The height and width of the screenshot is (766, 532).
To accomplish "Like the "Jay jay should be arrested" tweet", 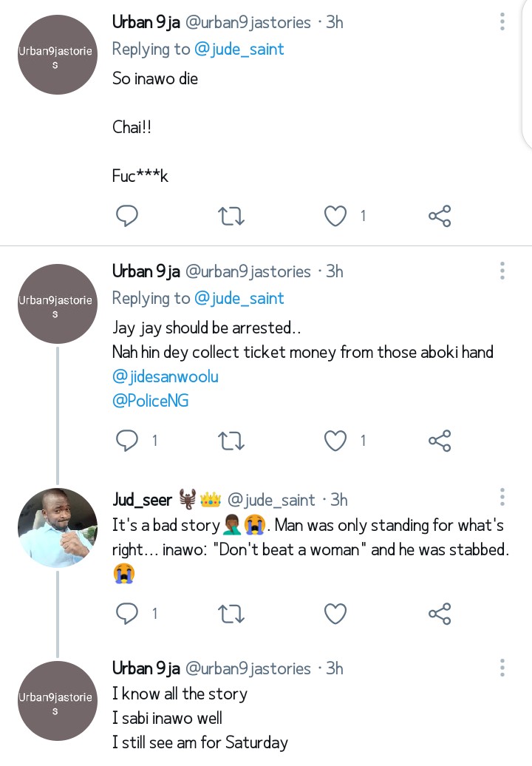I will [x=335, y=441].
